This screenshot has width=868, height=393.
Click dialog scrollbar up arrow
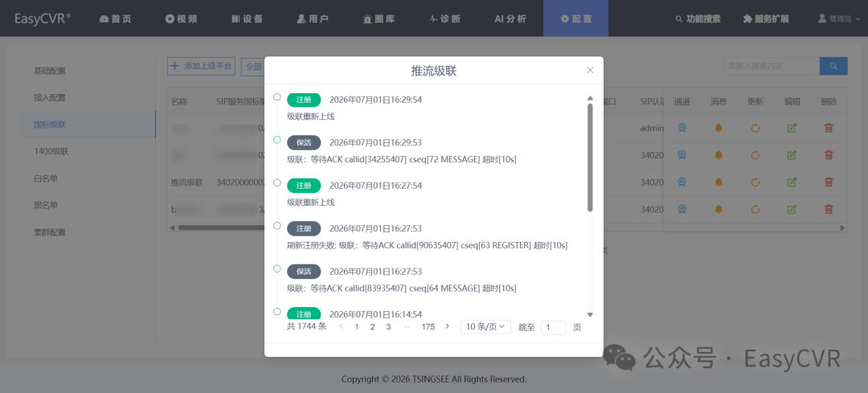click(x=590, y=99)
